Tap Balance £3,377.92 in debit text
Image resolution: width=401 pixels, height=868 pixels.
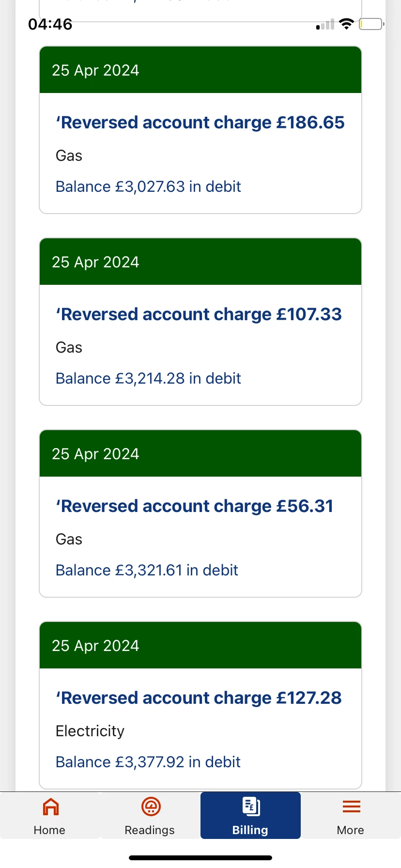coord(148,762)
